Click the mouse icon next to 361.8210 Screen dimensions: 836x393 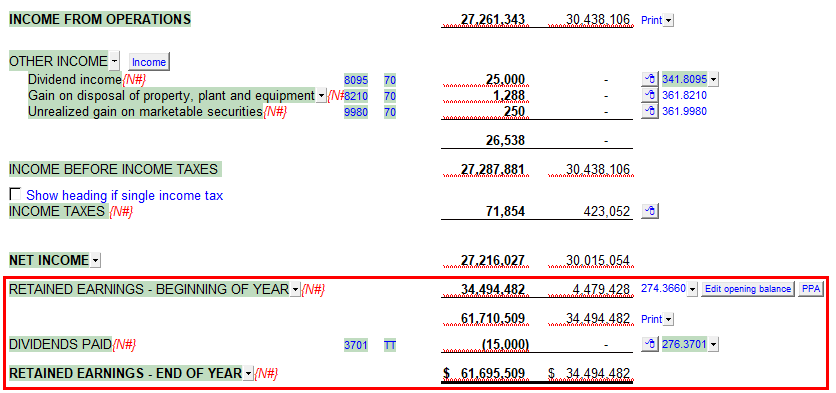click(x=649, y=95)
